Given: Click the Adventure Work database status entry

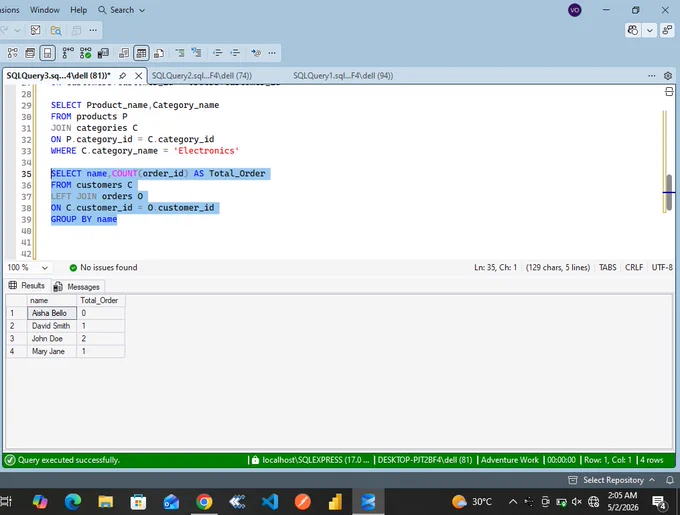Looking at the screenshot, I should pos(510,460).
